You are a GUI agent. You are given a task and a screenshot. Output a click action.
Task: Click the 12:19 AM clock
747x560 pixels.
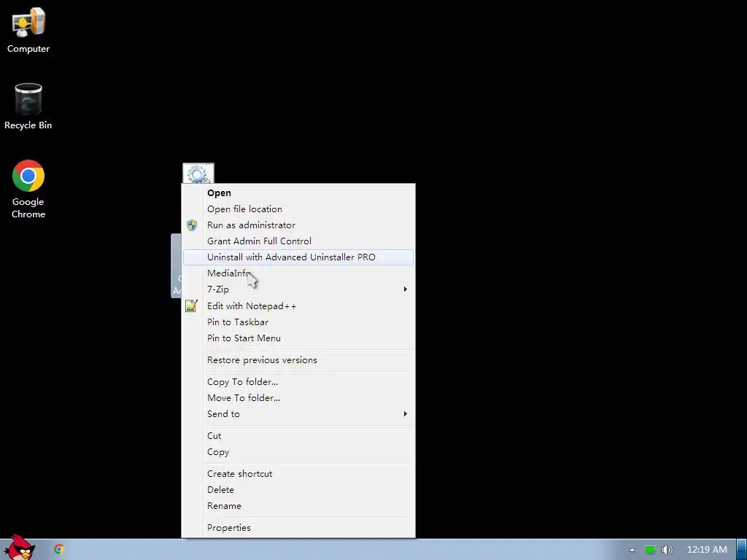[707, 550]
